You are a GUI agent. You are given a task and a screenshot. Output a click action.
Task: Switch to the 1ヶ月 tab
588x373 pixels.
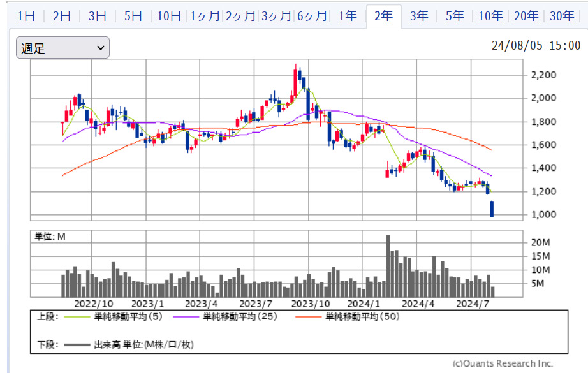pyautogui.click(x=205, y=17)
